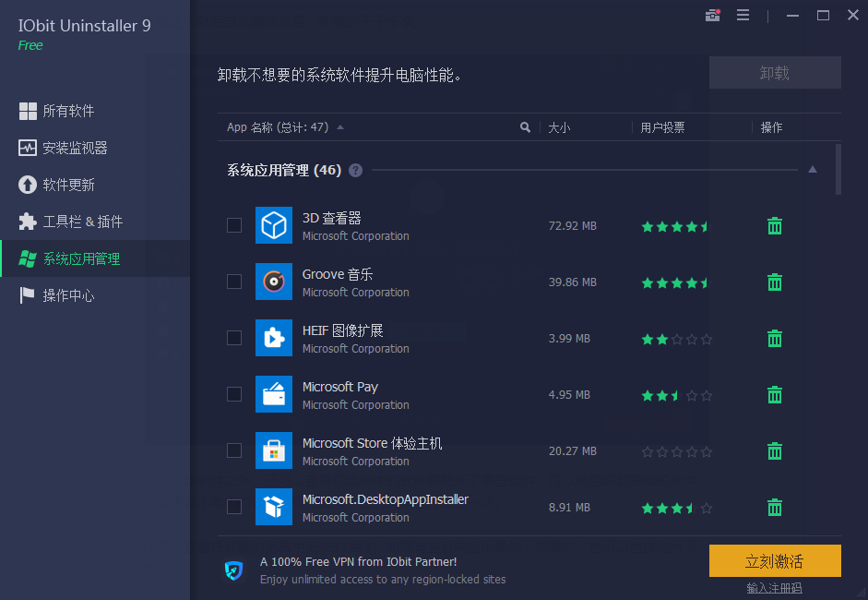Sort by 大小 column header

[x=559, y=128]
